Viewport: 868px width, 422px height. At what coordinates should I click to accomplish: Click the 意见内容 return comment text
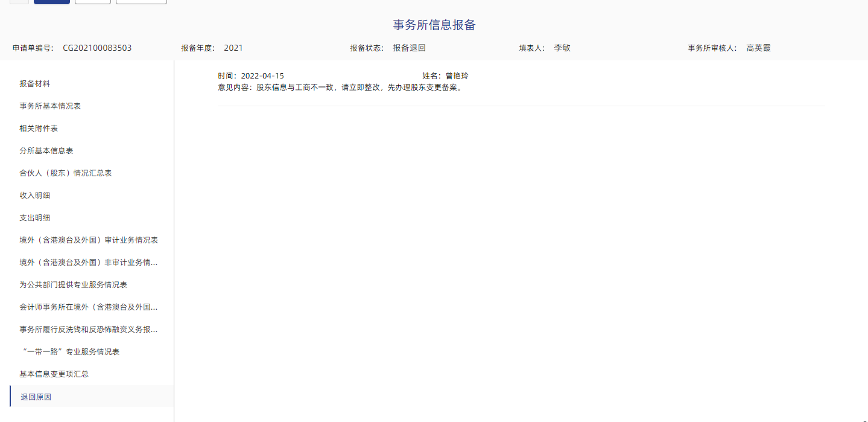[340, 88]
